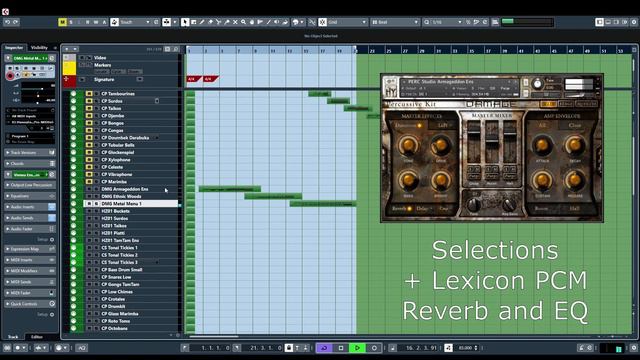Screen dimensions: 640x360
Task: Select the H201 Buckets track
Action: (x=116, y=211)
